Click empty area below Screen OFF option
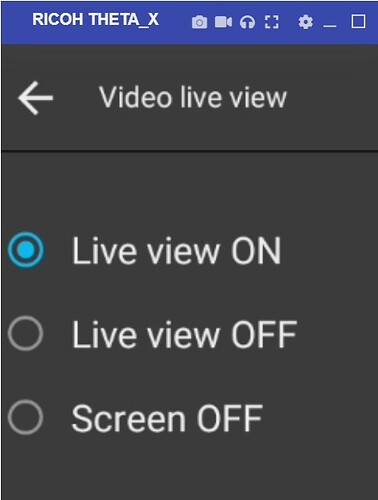The width and height of the screenshot is (378, 500). (x=189, y=470)
